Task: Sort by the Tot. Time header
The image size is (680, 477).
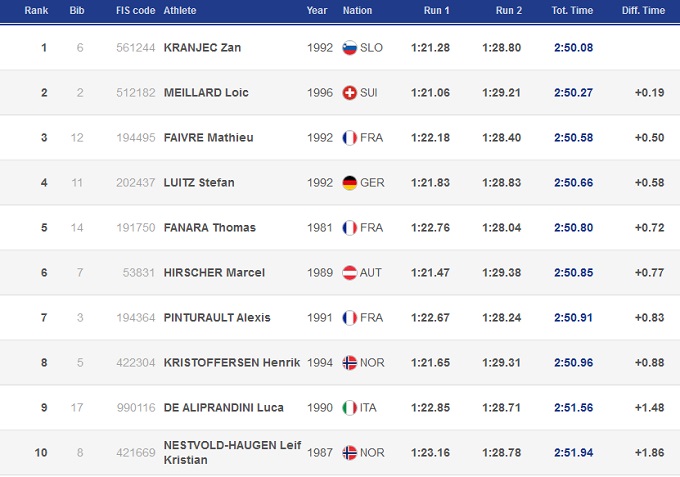Action: (575, 10)
